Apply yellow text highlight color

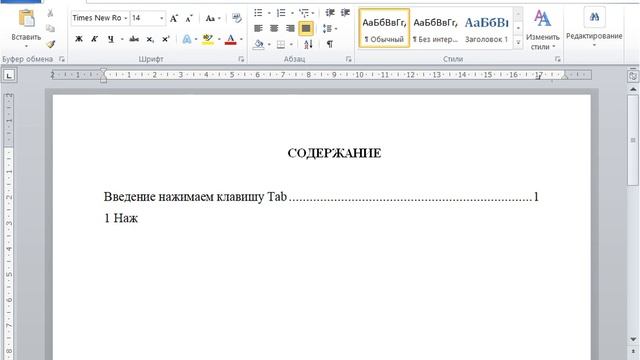208,39
